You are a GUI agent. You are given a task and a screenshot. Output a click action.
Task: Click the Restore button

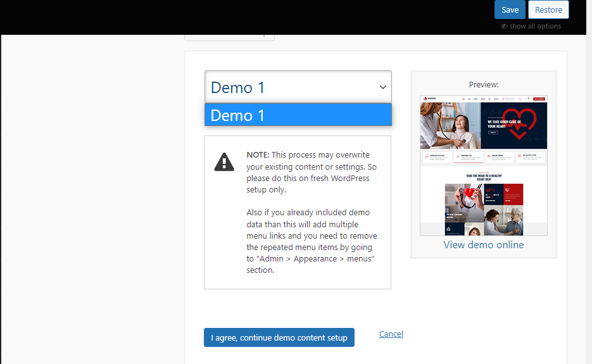pyautogui.click(x=548, y=9)
